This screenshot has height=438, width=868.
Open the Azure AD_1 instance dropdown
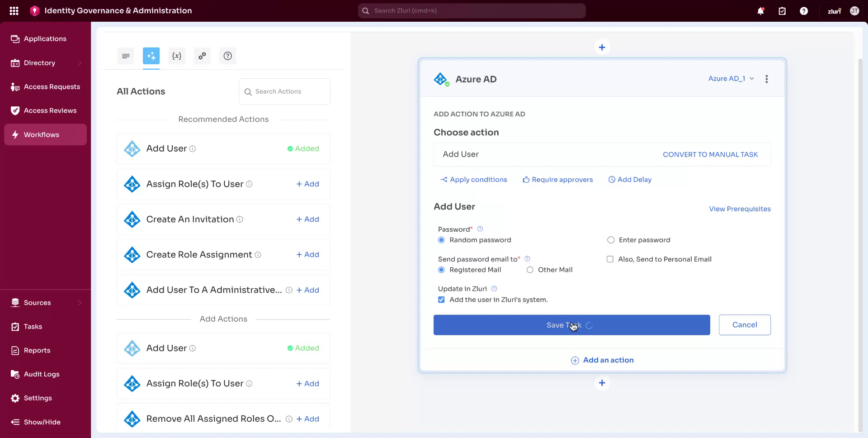coord(731,78)
